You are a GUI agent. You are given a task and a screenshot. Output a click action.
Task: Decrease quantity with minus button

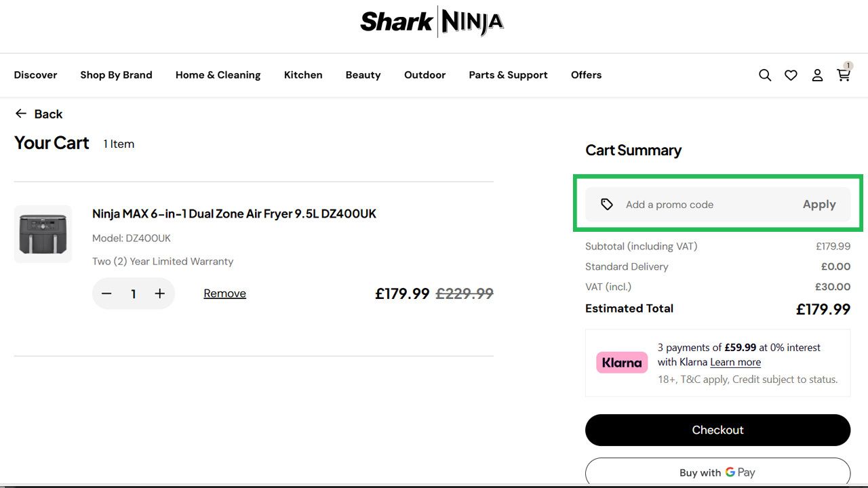[106, 293]
